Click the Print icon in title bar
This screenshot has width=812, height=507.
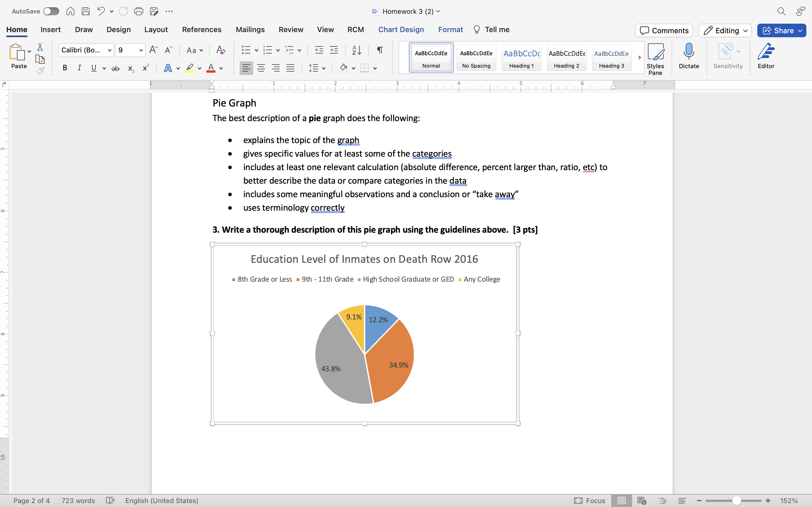point(138,11)
